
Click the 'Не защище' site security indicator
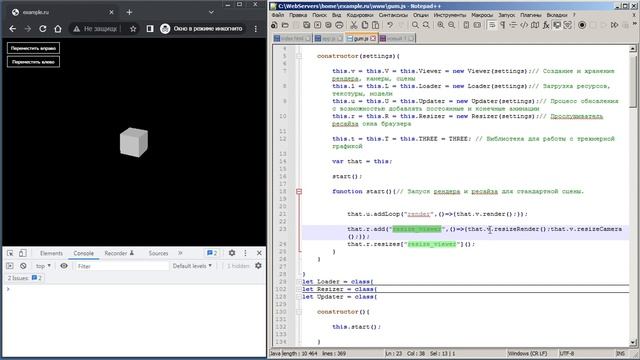coord(95,29)
